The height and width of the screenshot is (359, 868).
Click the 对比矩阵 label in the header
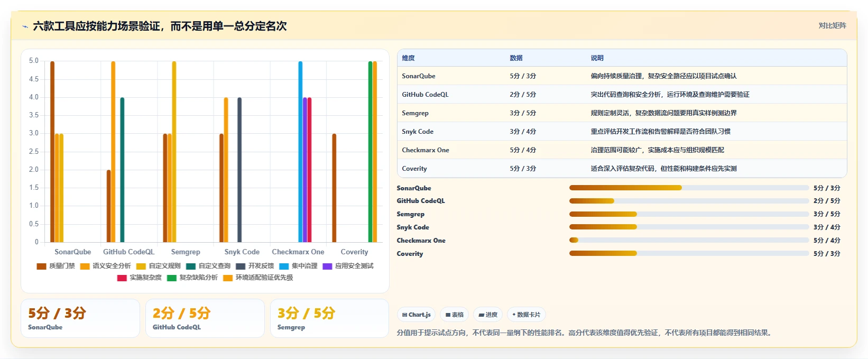[x=832, y=25]
